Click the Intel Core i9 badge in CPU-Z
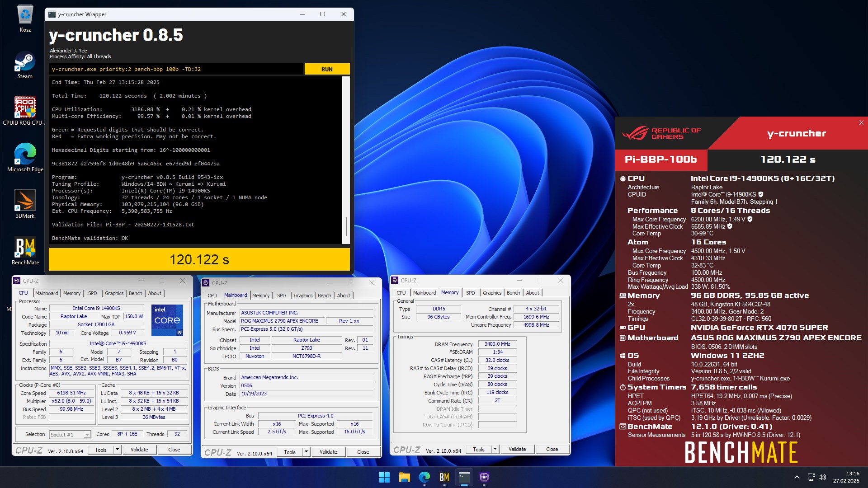Viewport: 868px width, 488px height. 167,320
